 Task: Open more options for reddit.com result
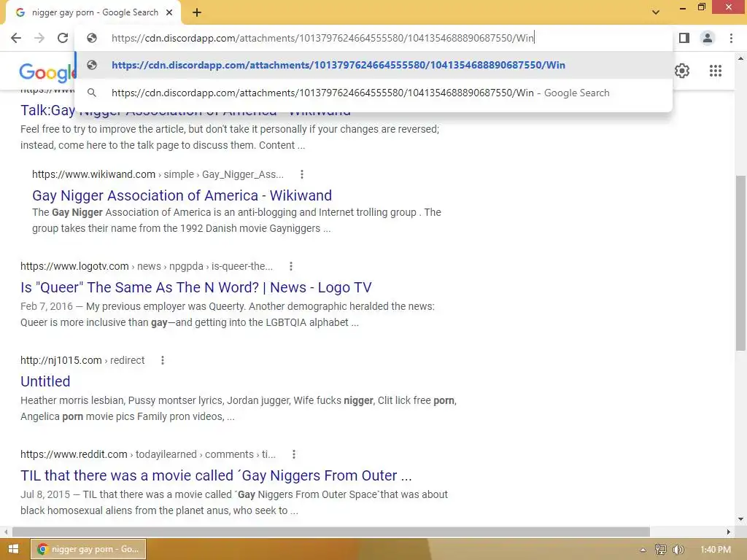click(293, 454)
